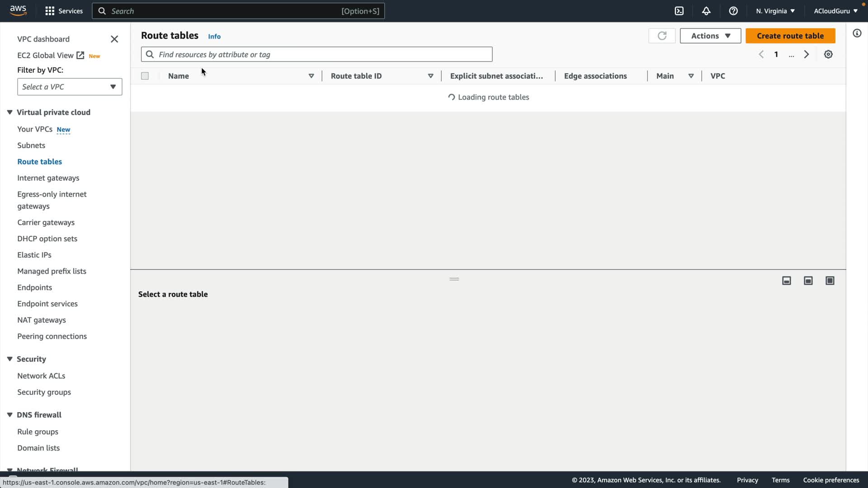This screenshot has height=488, width=868.
Task: Open the Actions dropdown menu
Action: [710, 36]
